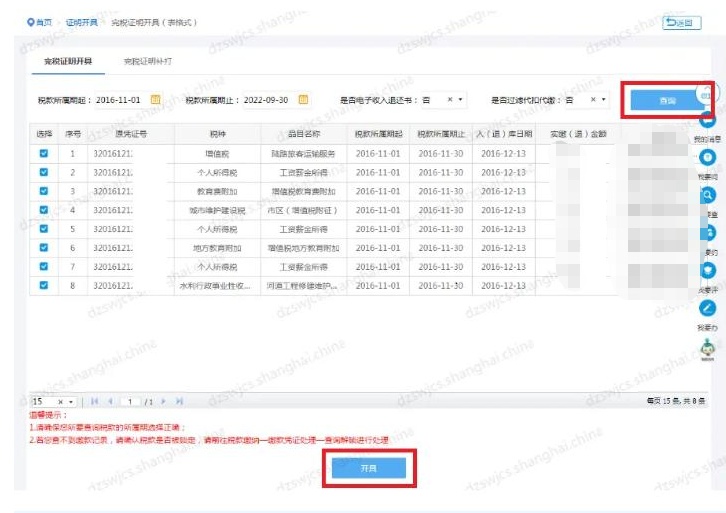The height and width of the screenshot is (513, 726).
Task: Uncheck the row 7 checkbox
Action: pos(44,266)
